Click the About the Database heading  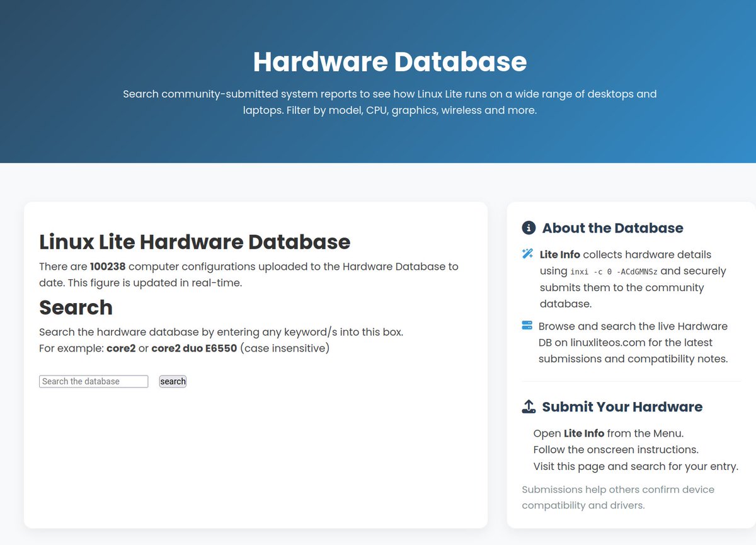[x=612, y=228]
